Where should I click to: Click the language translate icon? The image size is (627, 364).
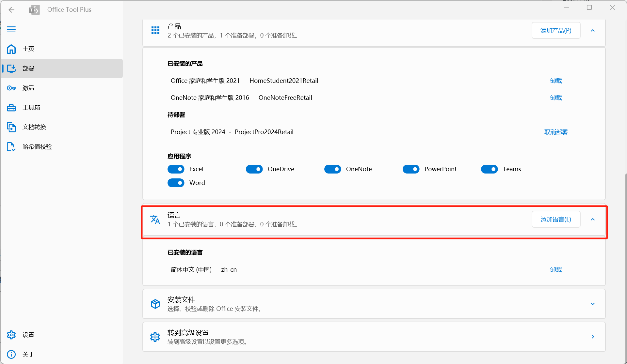tap(155, 220)
